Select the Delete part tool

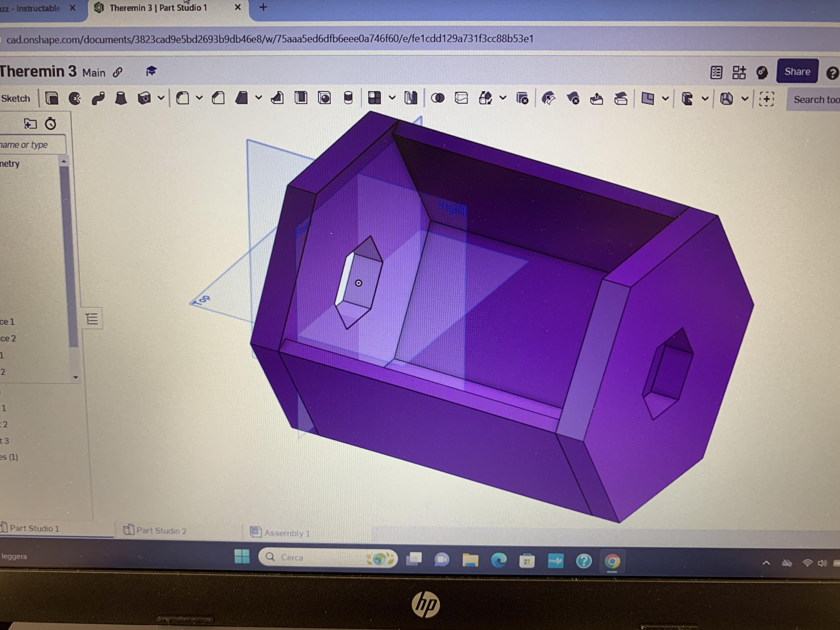(522, 99)
